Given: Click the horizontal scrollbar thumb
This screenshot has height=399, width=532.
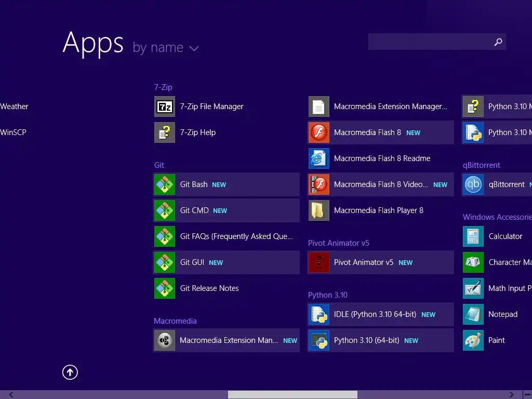Looking at the screenshot, I should pyautogui.click(x=292, y=395).
